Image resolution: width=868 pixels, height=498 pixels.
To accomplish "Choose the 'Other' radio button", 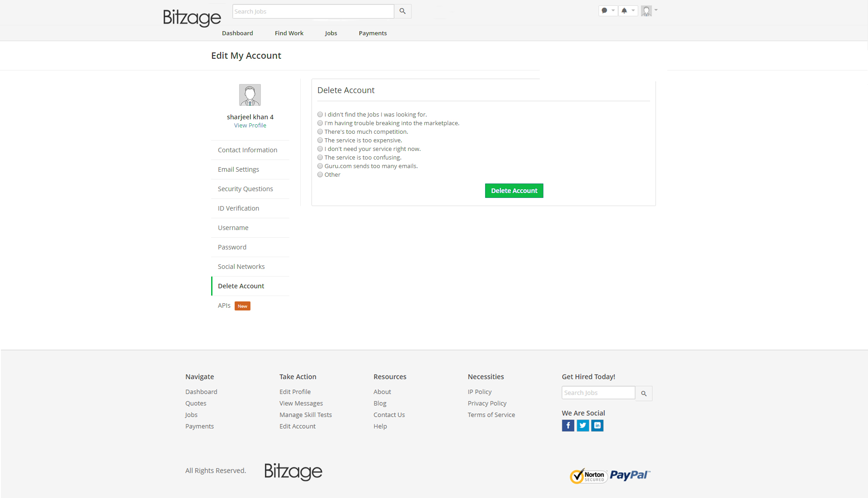I will click(320, 175).
